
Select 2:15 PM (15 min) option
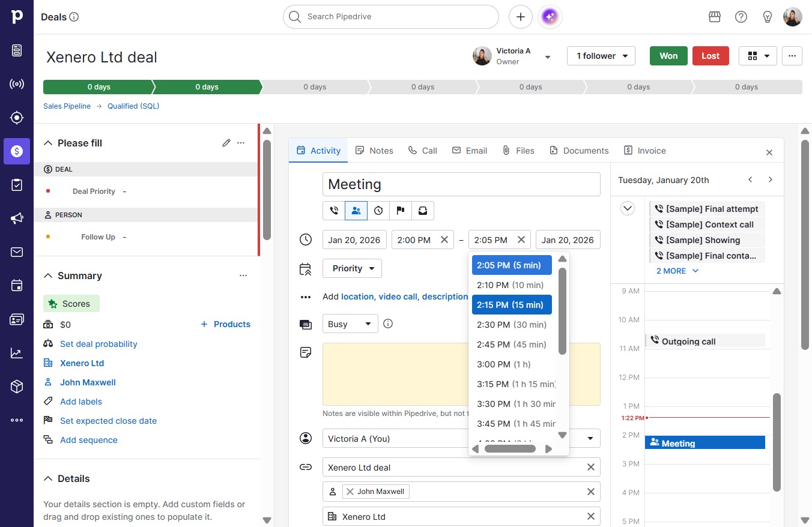512,305
